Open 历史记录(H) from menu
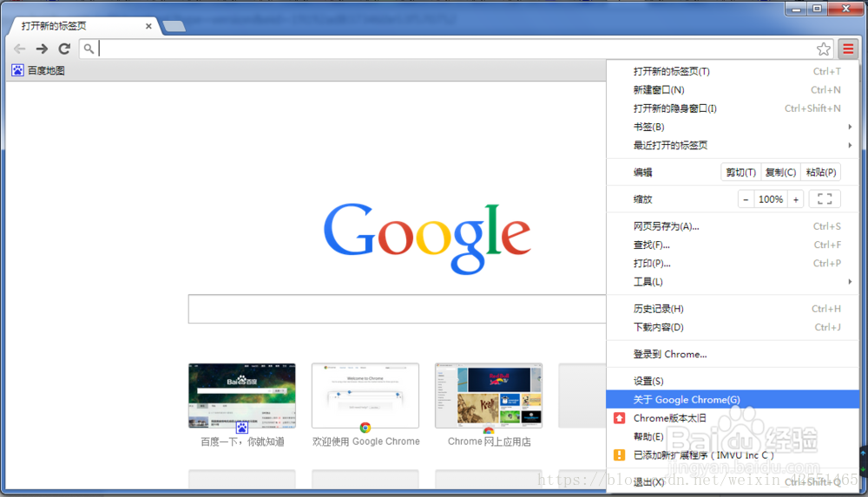This screenshot has height=497, width=868. 733,309
